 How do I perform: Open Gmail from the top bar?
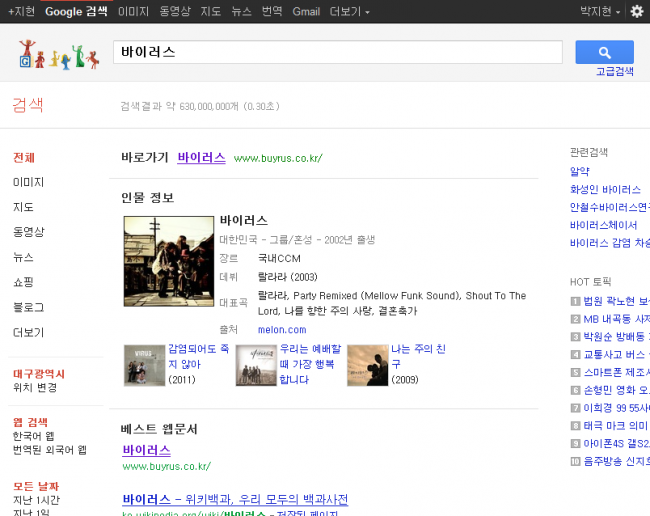pos(306,11)
